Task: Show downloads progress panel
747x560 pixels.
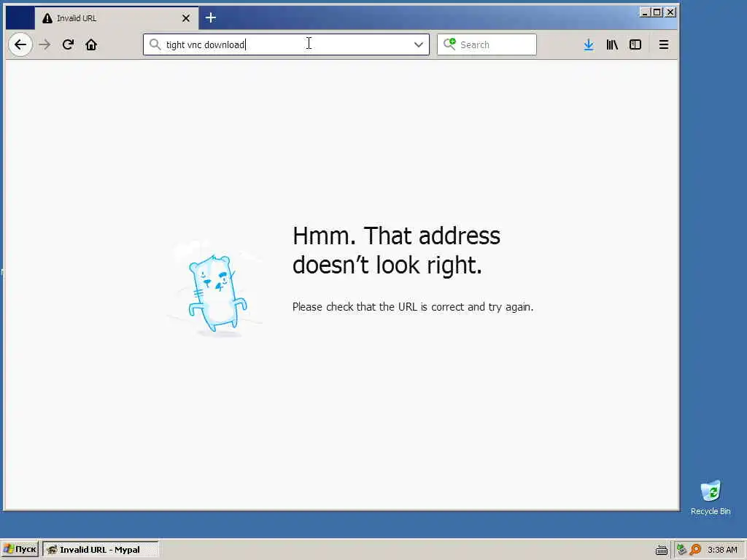Action: coord(589,44)
